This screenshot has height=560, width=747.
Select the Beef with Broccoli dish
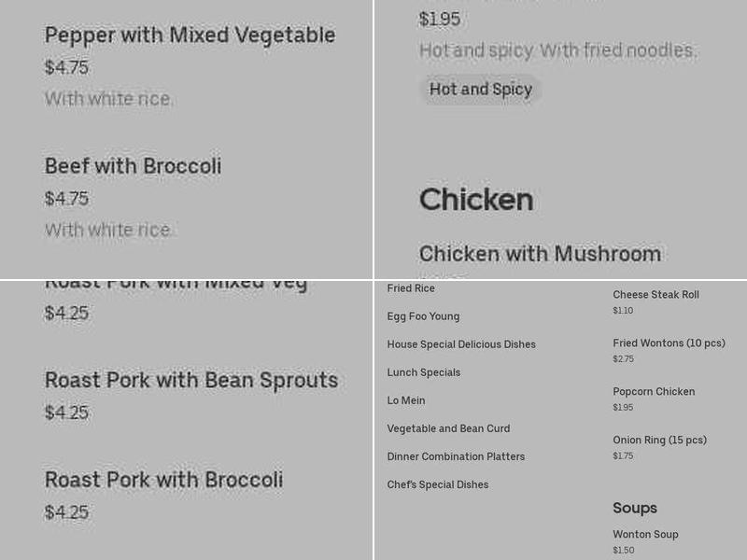pos(134,167)
